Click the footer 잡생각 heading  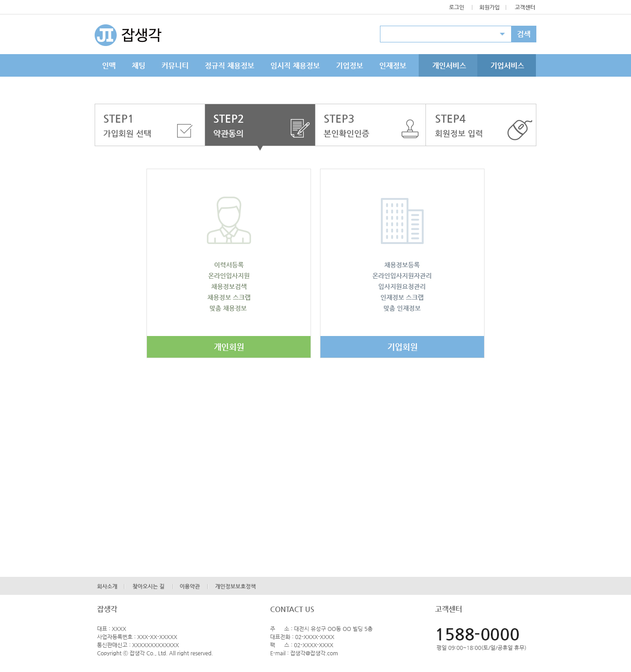pos(107,609)
